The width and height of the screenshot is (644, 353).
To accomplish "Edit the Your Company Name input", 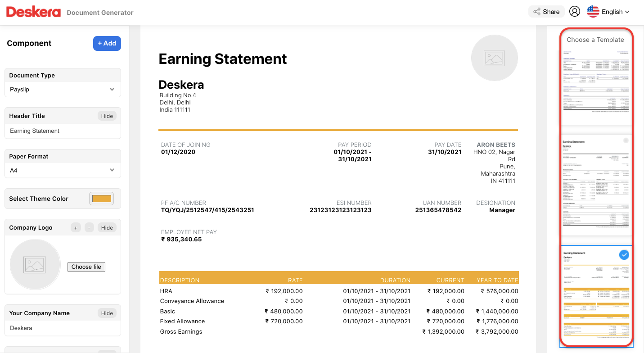I will (63, 328).
